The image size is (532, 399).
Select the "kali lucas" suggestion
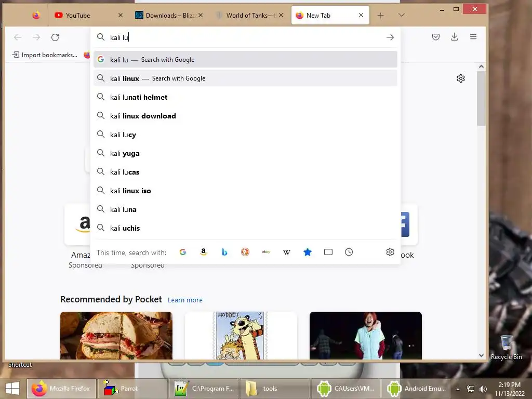coord(245,172)
